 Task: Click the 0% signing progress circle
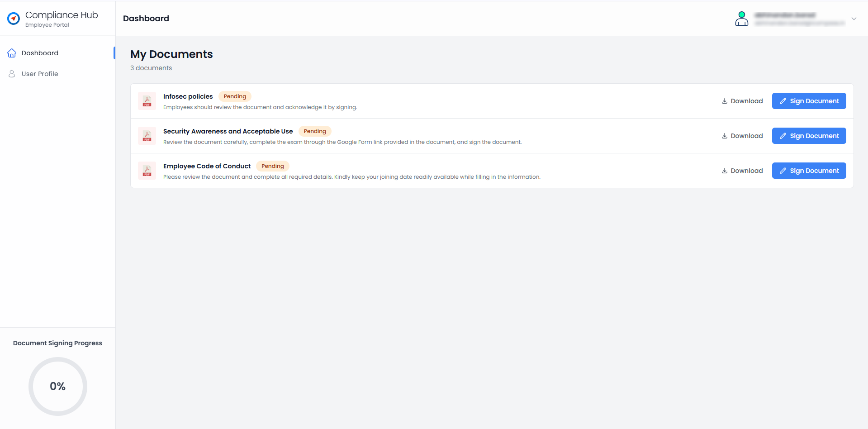[58, 386]
